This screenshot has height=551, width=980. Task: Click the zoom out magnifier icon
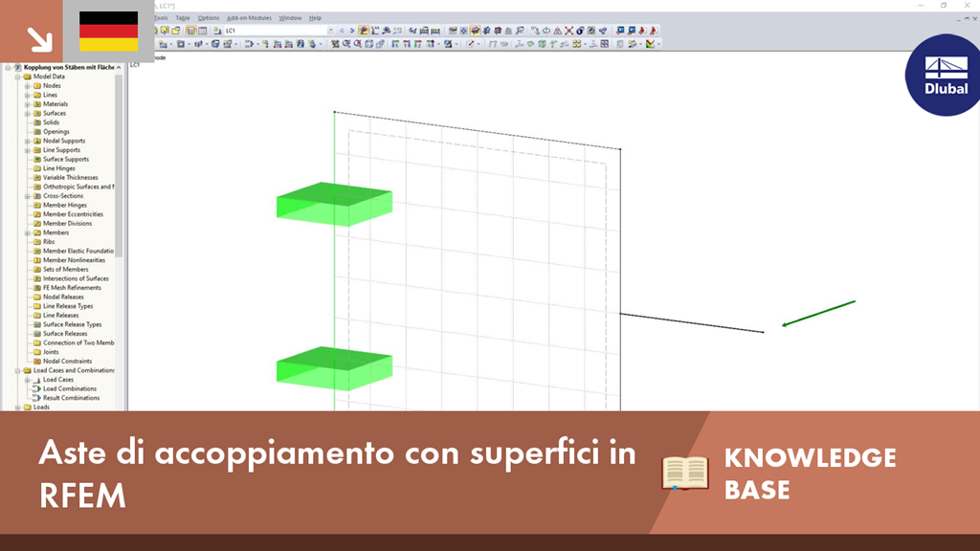[358, 44]
